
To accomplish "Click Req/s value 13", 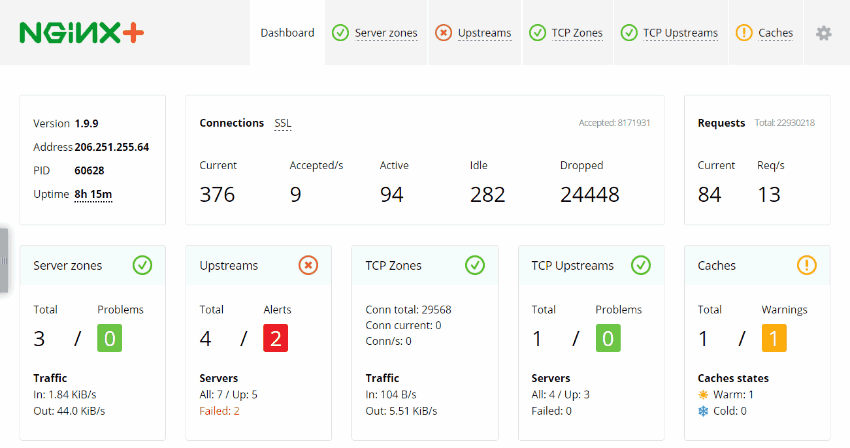I will click(769, 195).
